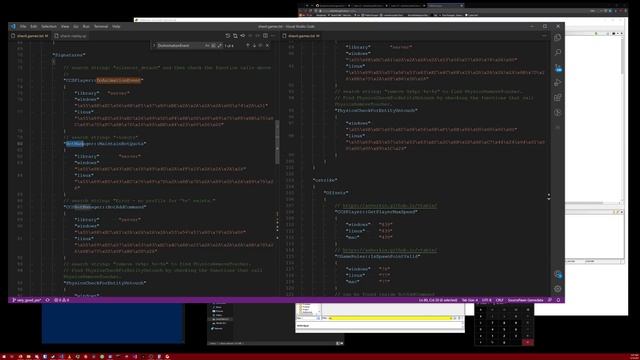Switch to the second tab in left editor

click(x=71, y=36)
